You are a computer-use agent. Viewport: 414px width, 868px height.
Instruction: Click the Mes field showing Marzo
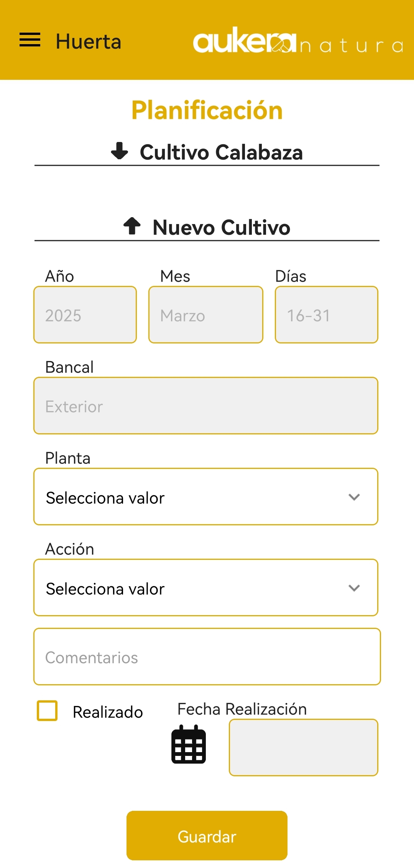pyautogui.click(x=206, y=315)
